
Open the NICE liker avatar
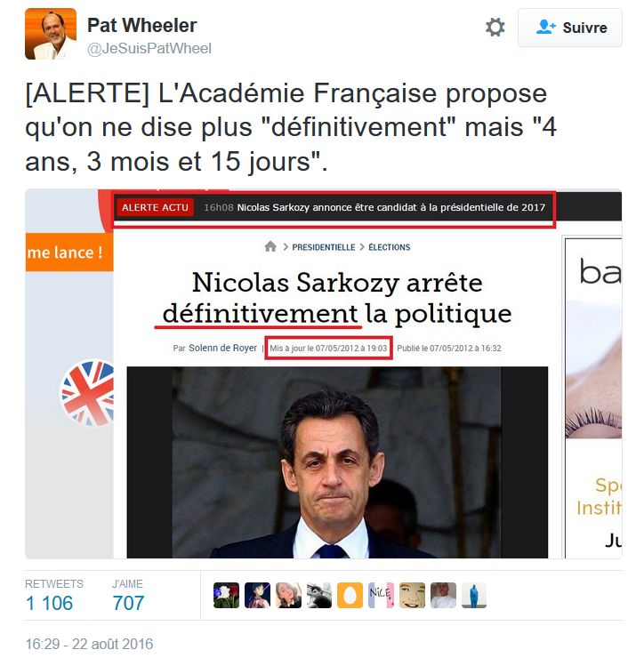[381, 595]
